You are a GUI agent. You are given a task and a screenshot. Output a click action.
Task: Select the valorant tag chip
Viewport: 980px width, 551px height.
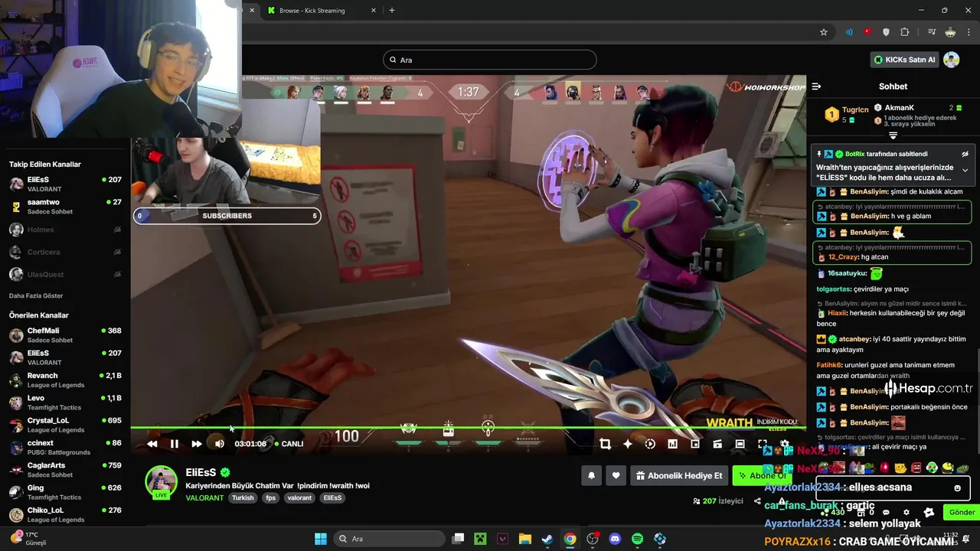coord(299,497)
